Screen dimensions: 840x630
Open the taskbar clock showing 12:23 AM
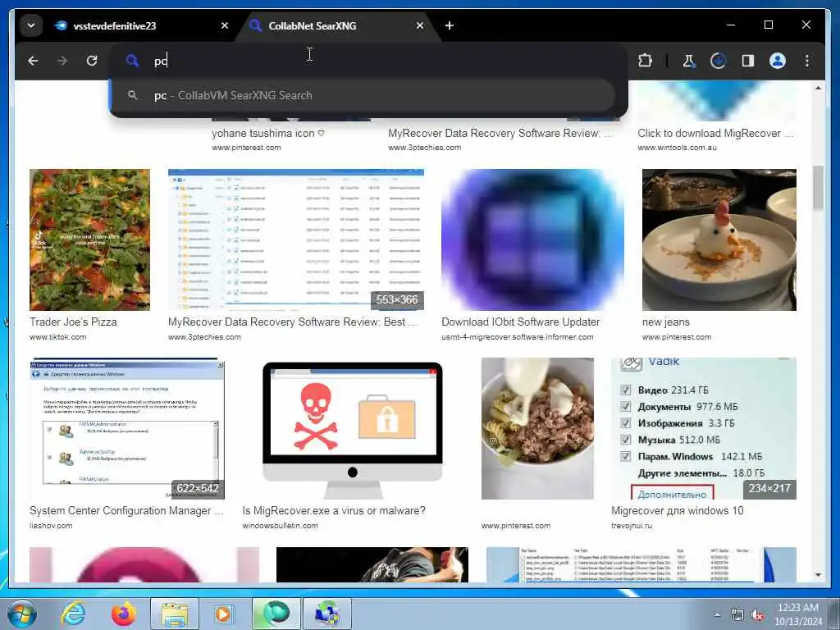(798, 614)
